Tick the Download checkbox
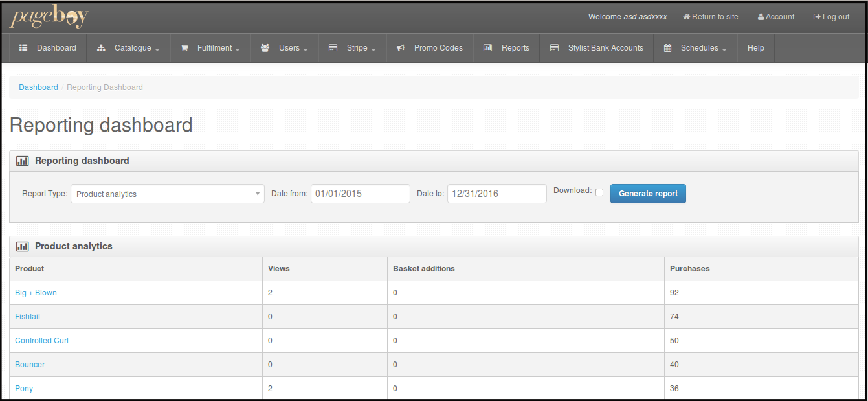This screenshot has width=868, height=401. (x=599, y=192)
